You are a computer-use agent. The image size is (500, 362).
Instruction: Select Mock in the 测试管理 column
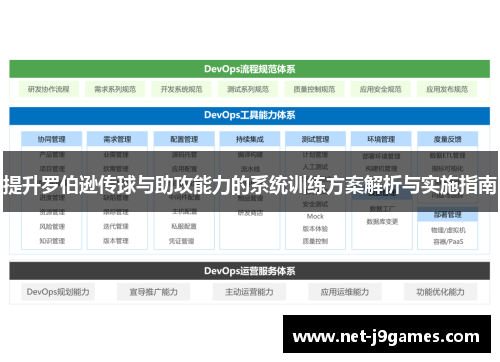coord(315,216)
